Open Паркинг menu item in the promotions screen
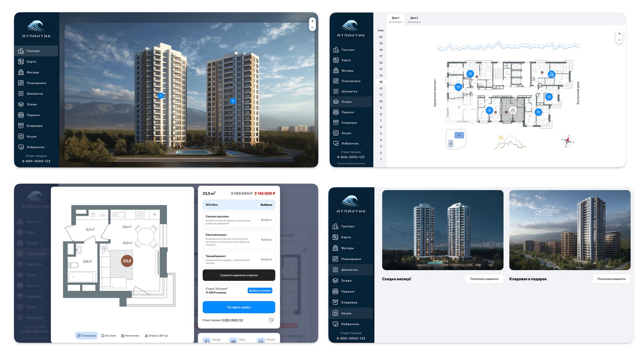Viewport: 644px width, 363px height. pyautogui.click(x=351, y=291)
